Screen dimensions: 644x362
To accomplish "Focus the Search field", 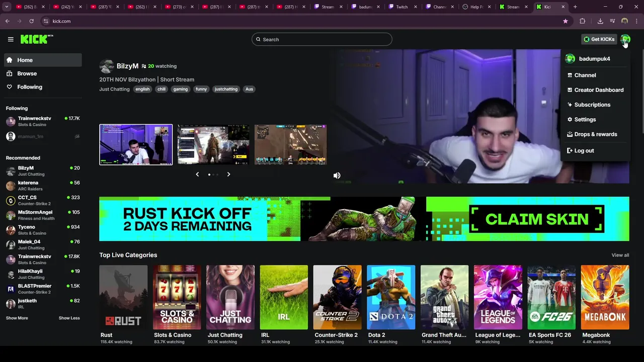I will (x=322, y=39).
